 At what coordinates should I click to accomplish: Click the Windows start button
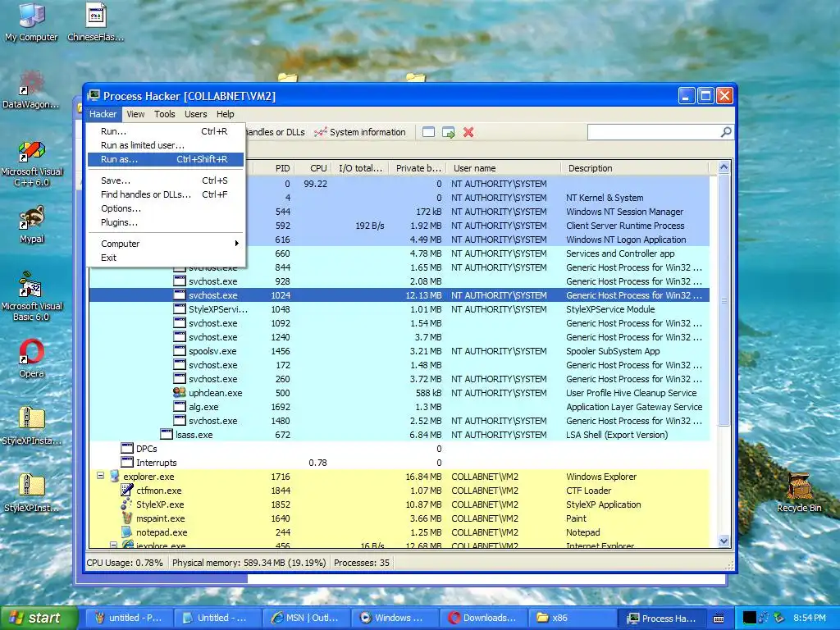39,618
